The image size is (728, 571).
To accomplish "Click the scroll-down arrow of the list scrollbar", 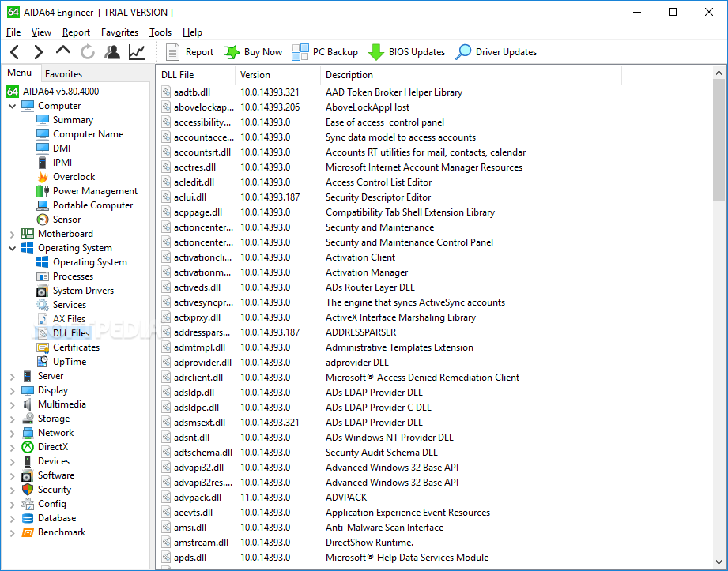I will 719,562.
